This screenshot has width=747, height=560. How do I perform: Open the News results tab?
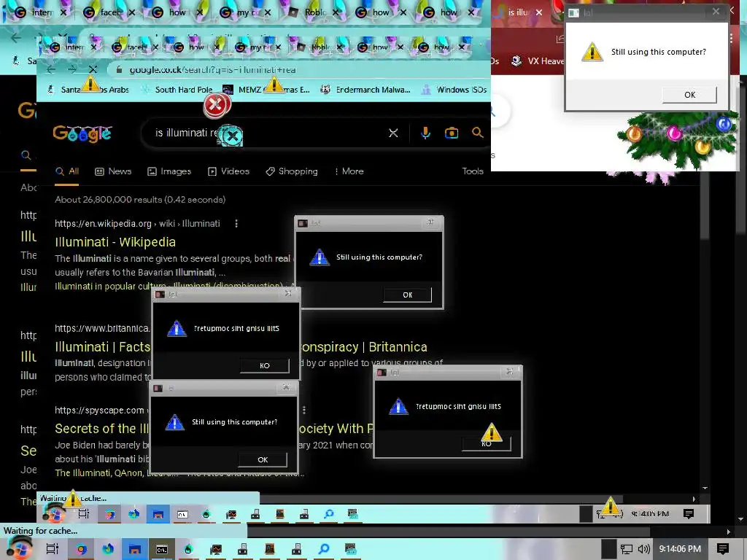[113, 171]
